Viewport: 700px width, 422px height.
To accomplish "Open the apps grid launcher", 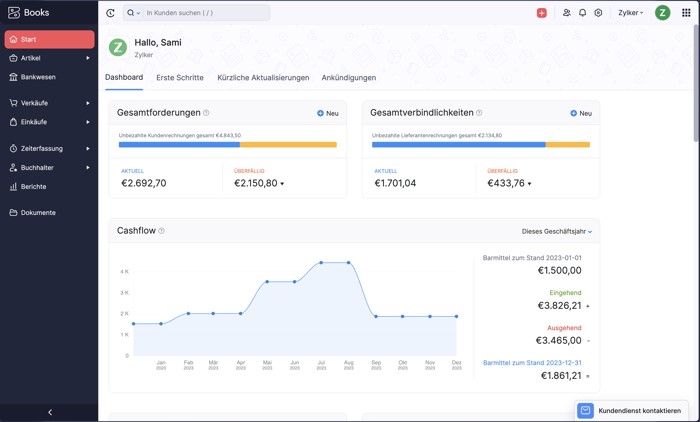I will click(x=686, y=13).
